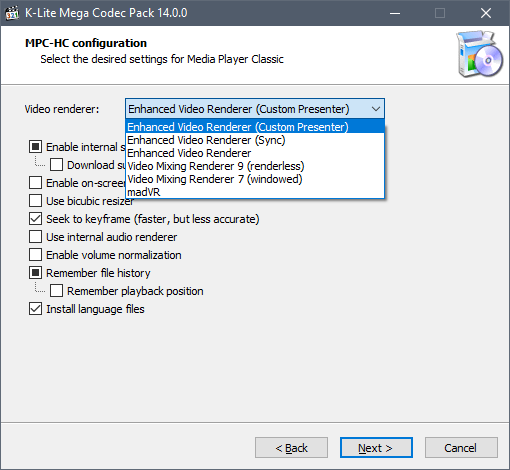
Task: Enable Use internal audio renderer
Action: coord(36,237)
